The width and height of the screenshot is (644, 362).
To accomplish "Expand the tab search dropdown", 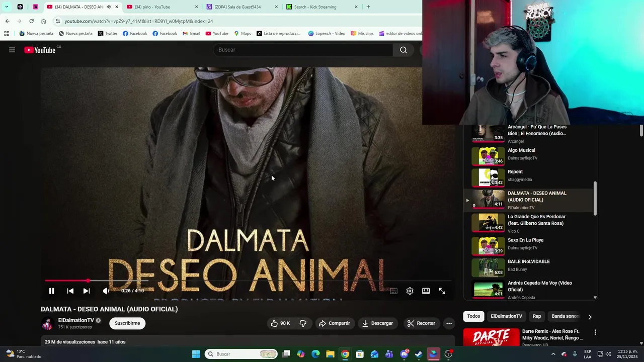I will (x=7, y=7).
